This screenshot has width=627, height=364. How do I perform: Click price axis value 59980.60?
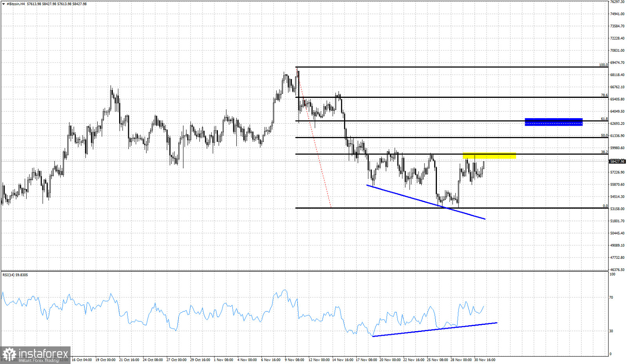(617, 148)
